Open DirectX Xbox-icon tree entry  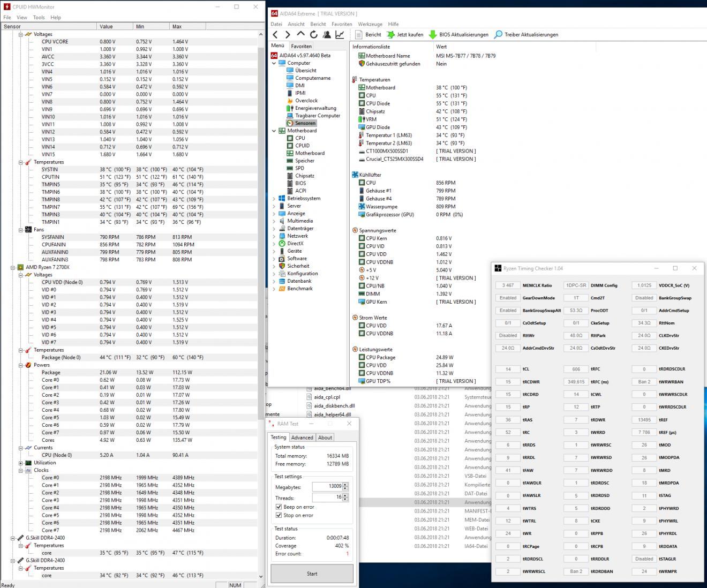coord(282,244)
